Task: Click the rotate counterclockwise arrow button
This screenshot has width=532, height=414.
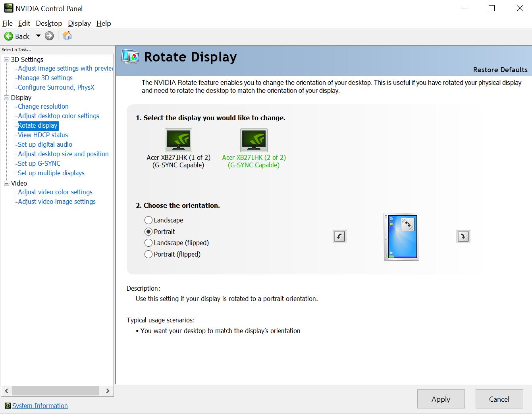Action: (339, 236)
